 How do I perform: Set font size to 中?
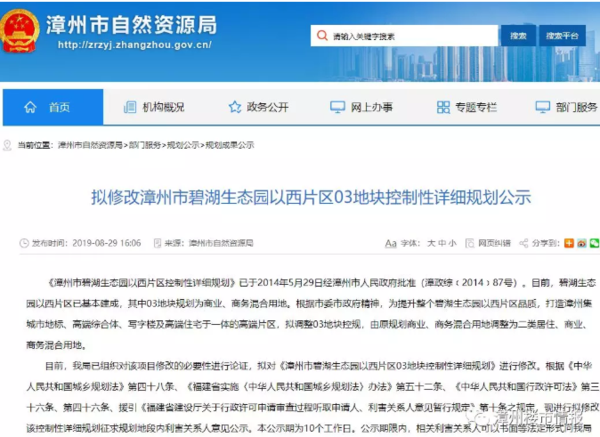[x=444, y=243]
